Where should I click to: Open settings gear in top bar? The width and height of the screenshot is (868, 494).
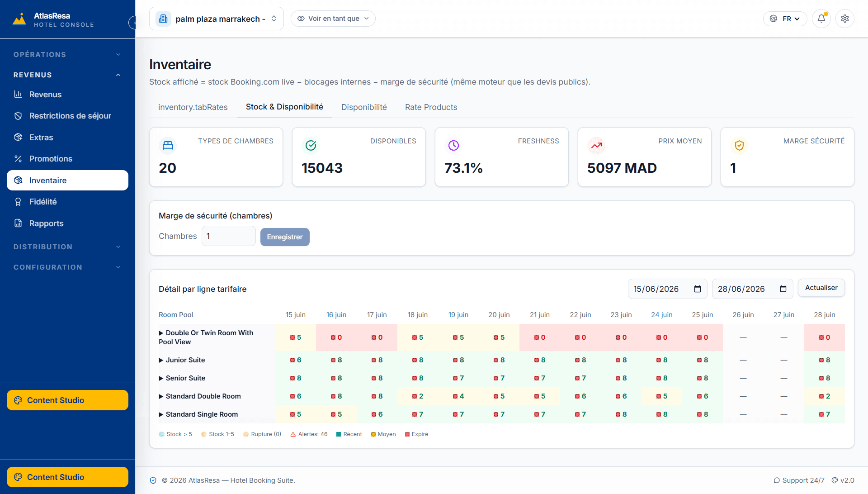[845, 19]
